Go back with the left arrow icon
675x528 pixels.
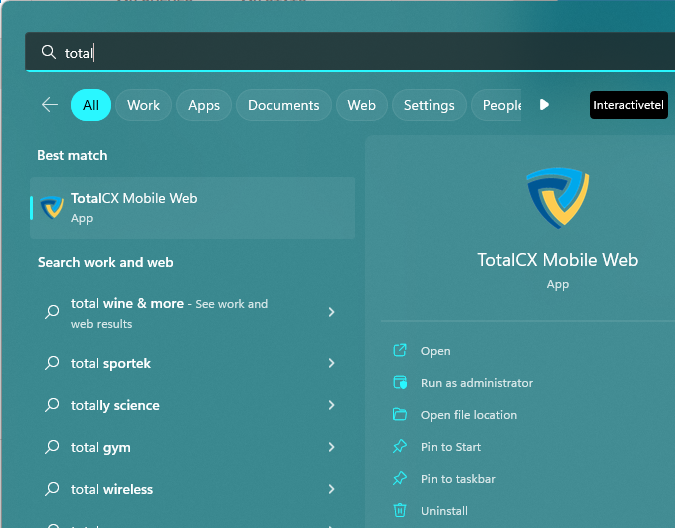50,105
